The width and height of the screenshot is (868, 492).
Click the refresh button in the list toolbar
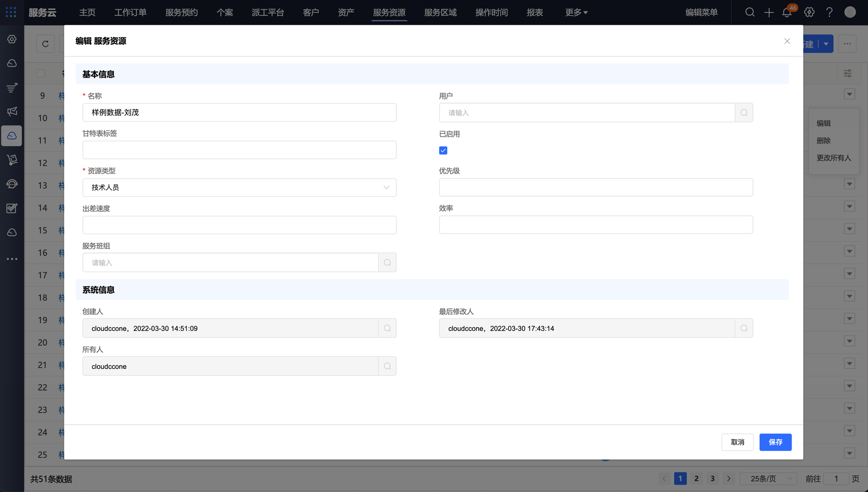point(45,44)
